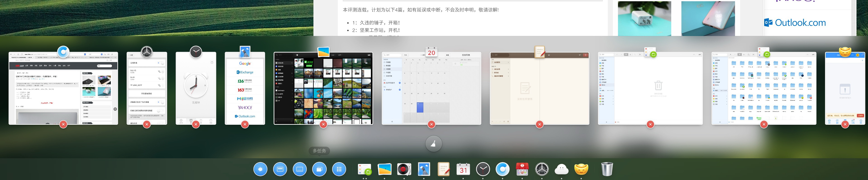Switch to the empty recycle bin thumbnail
Image resolution: width=868 pixels, height=180 pixels.
click(650, 88)
